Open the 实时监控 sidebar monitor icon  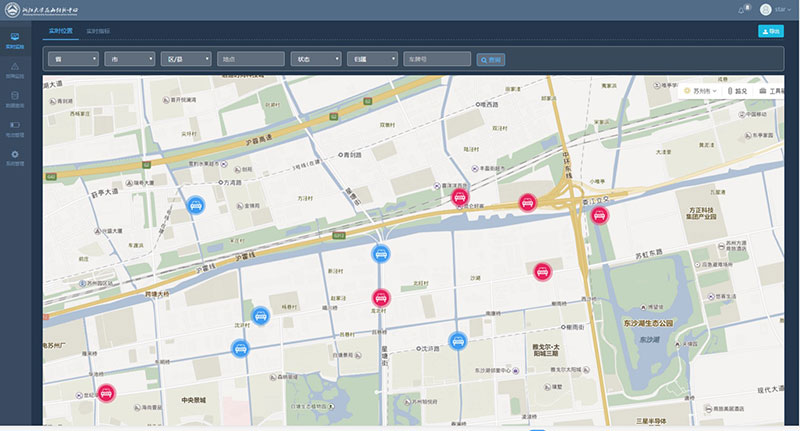tap(14, 40)
